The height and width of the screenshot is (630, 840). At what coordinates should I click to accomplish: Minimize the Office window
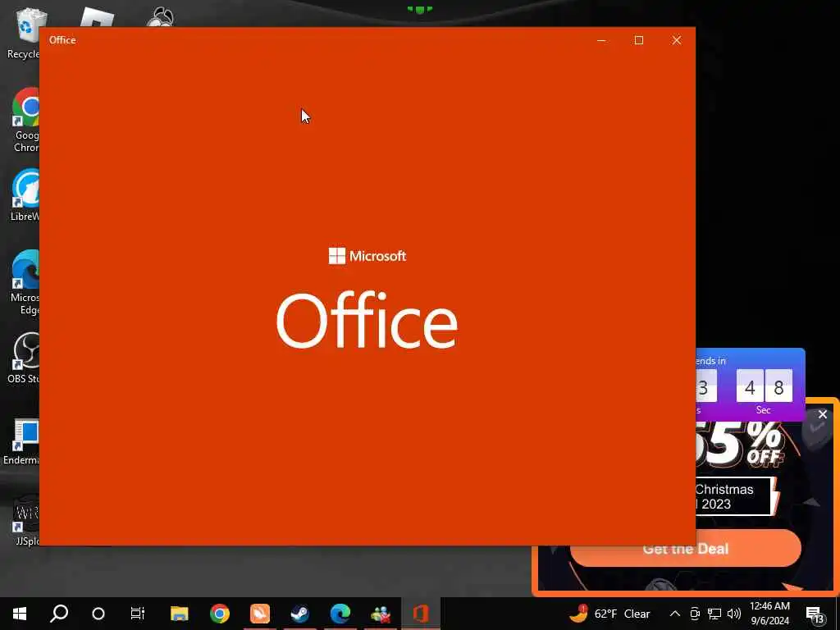click(x=601, y=40)
